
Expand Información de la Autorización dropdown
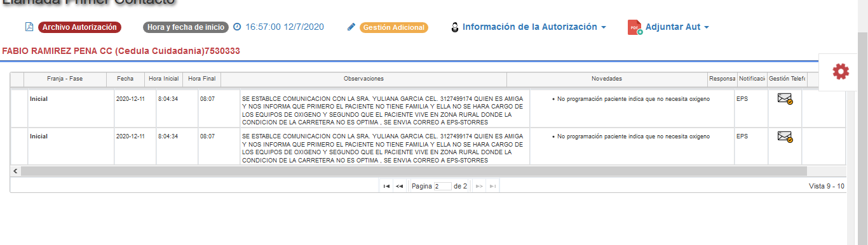[x=603, y=27]
